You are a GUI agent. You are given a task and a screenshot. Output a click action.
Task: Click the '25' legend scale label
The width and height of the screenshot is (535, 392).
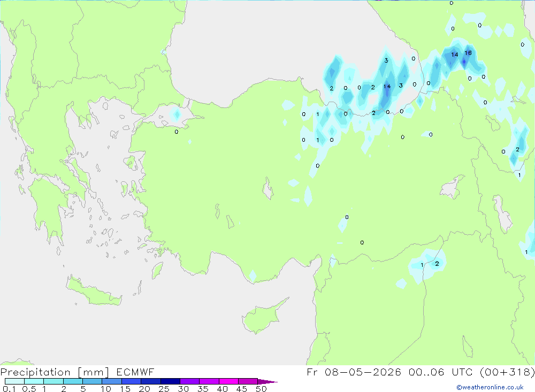(x=164, y=389)
